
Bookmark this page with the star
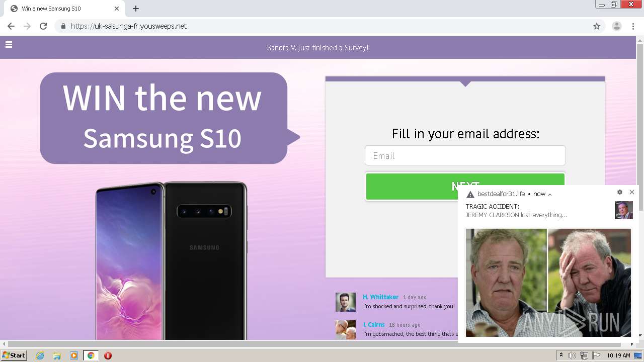tap(597, 26)
